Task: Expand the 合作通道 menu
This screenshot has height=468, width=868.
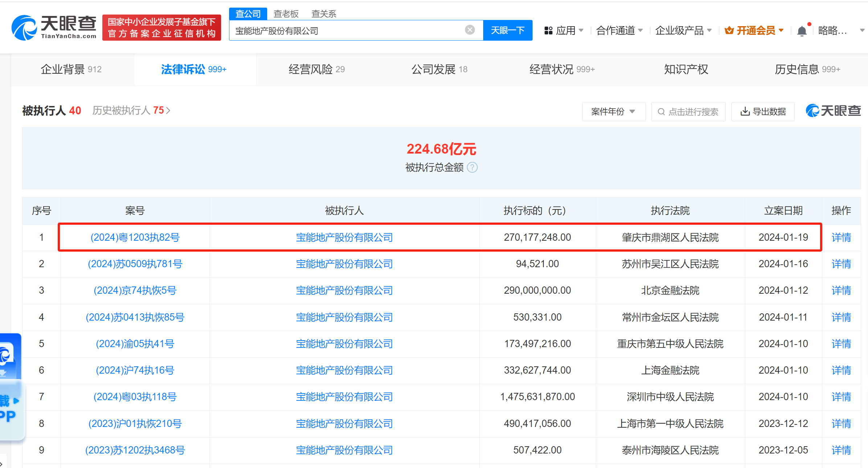Action: pyautogui.click(x=619, y=30)
